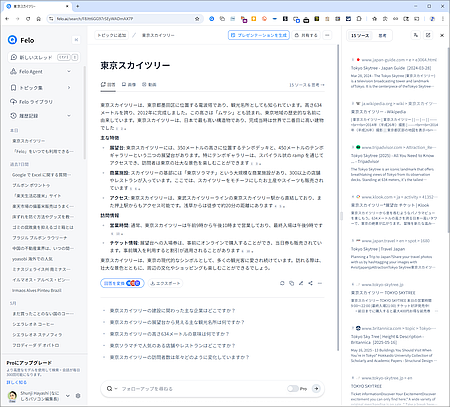Select the 参考 tab in sources panel
Viewport: 450px width, 407px height.
(x=382, y=35)
